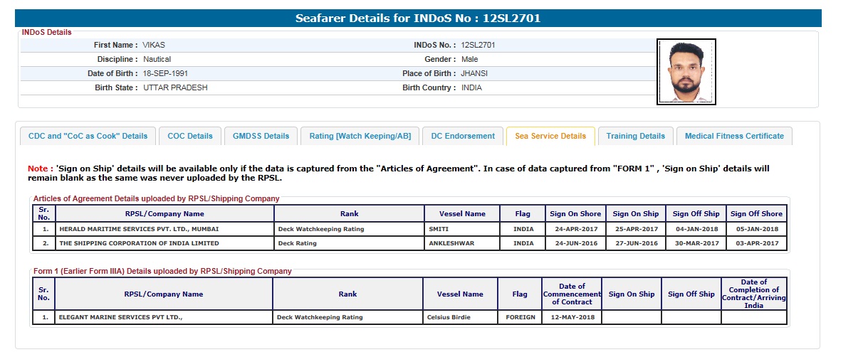Click the Sea Service Details tab
Screen dimensions: 868x352
tap(550, 136)
